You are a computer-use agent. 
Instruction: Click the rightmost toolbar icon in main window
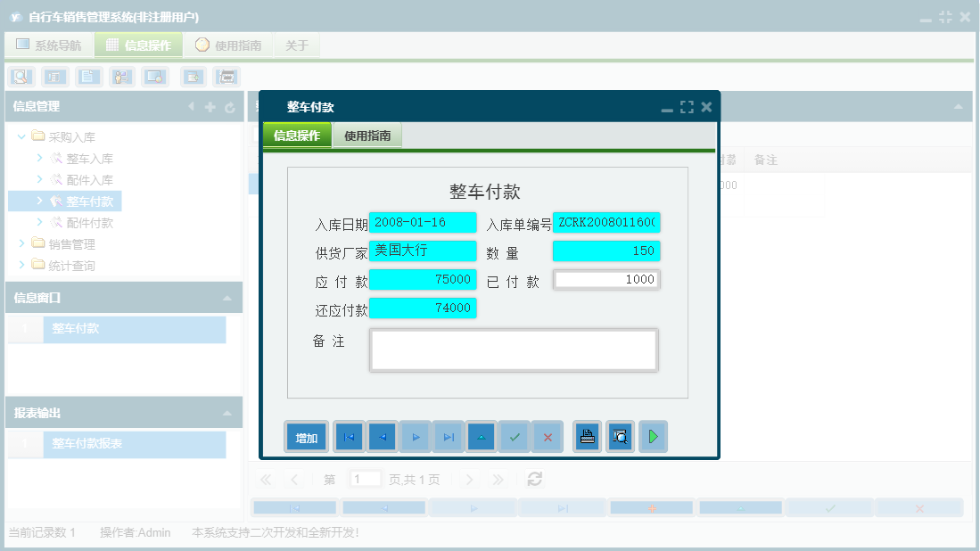coord(226,77)
